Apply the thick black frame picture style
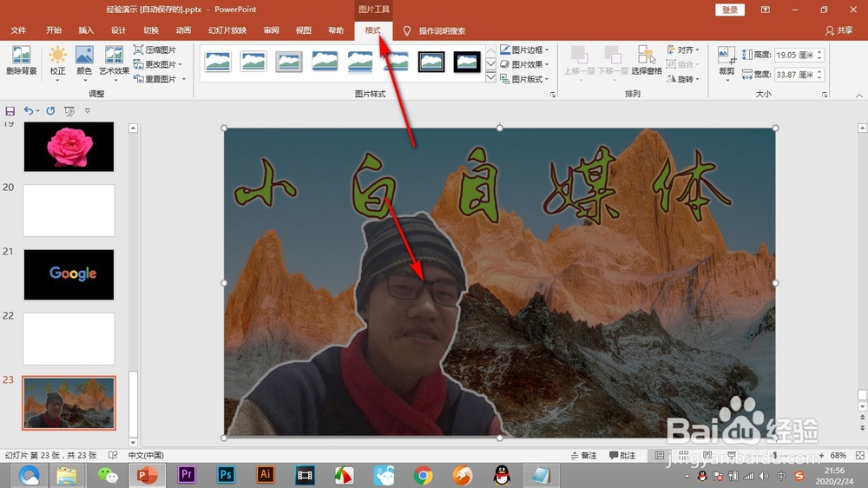 point(467,62)
